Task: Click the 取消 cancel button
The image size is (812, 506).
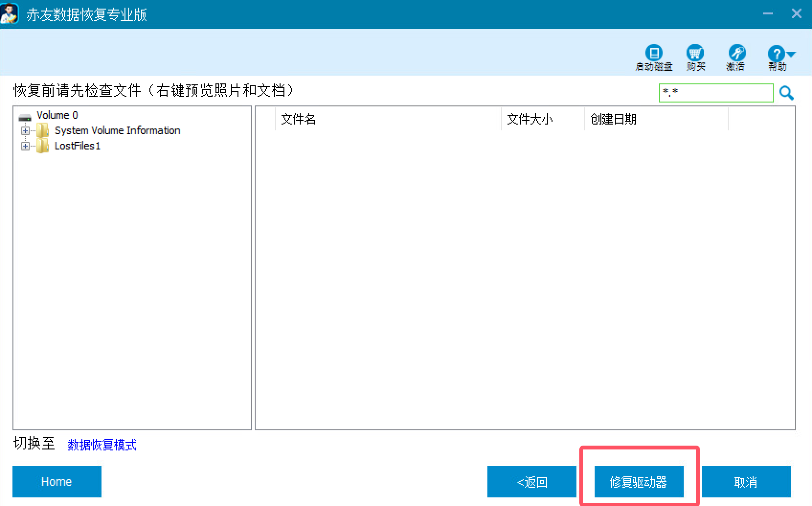Action: click(746, 482)
